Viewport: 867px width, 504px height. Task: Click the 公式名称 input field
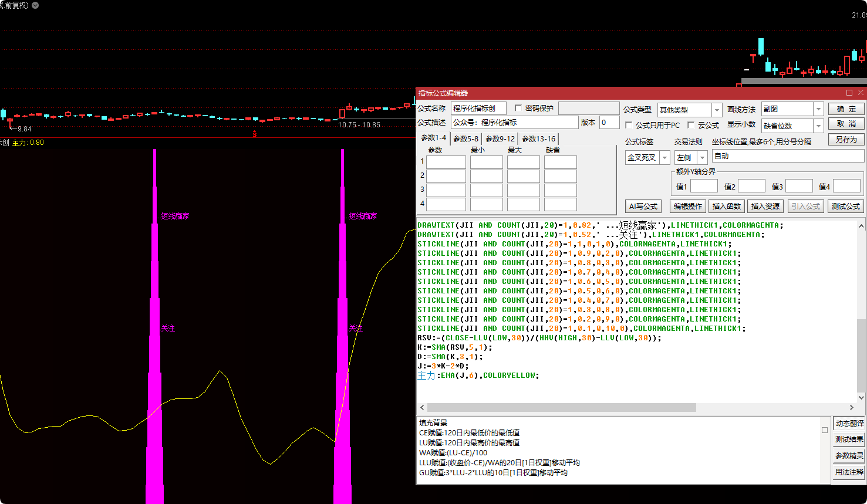(478, 109)
